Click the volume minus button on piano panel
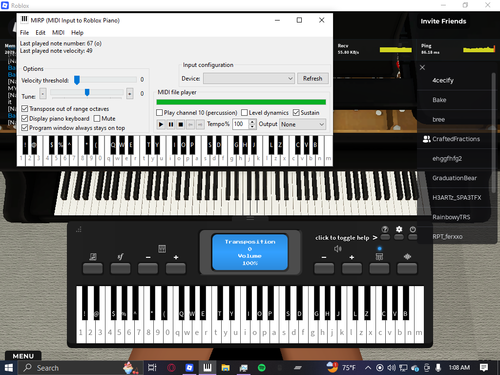The image size is (500, 375). coord(324,268)
